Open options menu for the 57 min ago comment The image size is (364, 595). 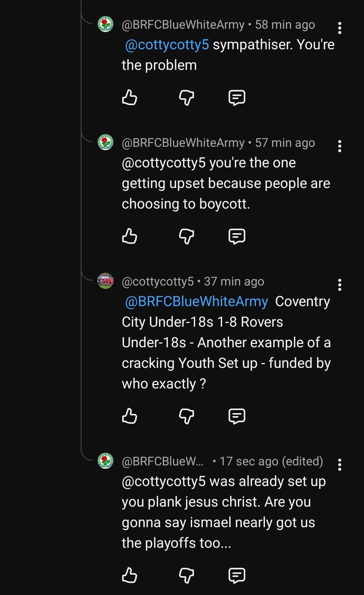click(x=340, y=146)
